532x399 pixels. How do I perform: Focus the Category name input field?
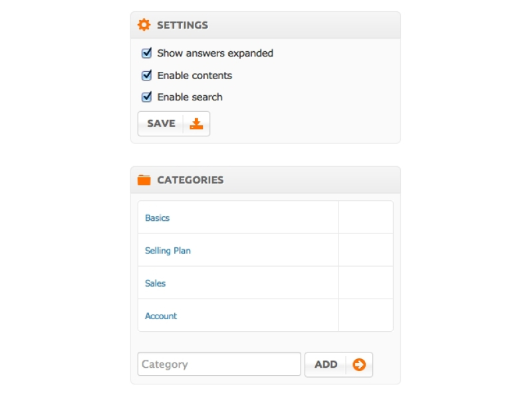(x=219, y=364)
